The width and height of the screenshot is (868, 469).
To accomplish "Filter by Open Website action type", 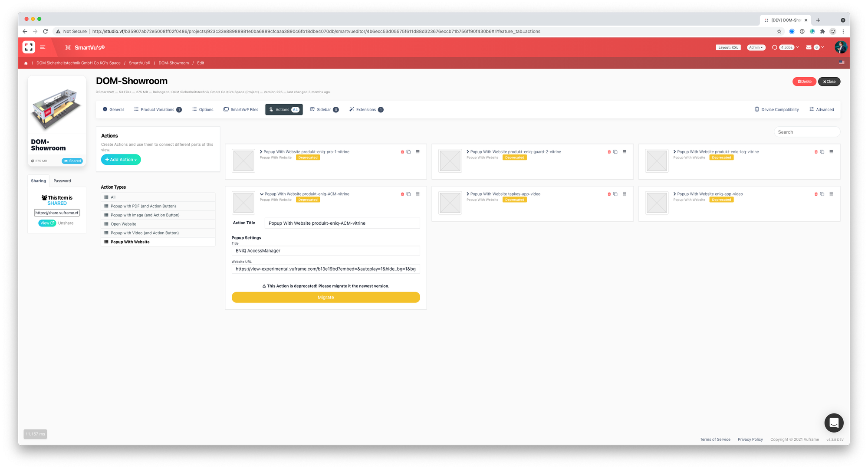I will 158,224.
